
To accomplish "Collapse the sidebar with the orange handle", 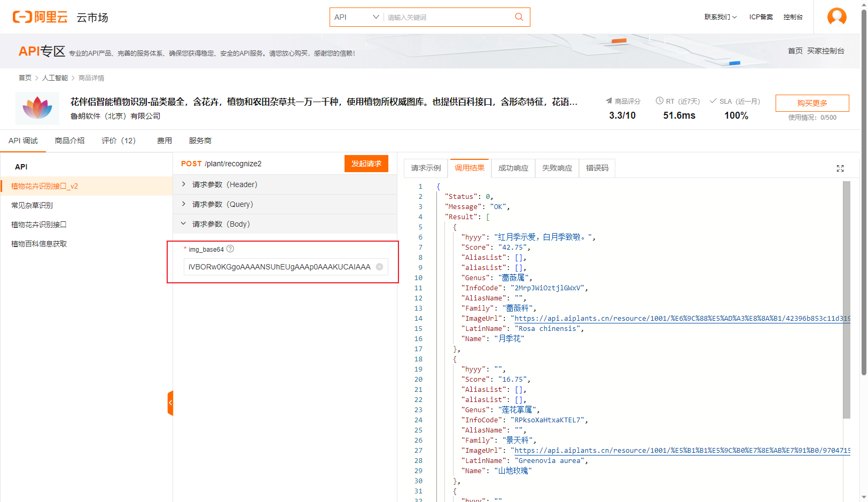I will tap(170, 403).
